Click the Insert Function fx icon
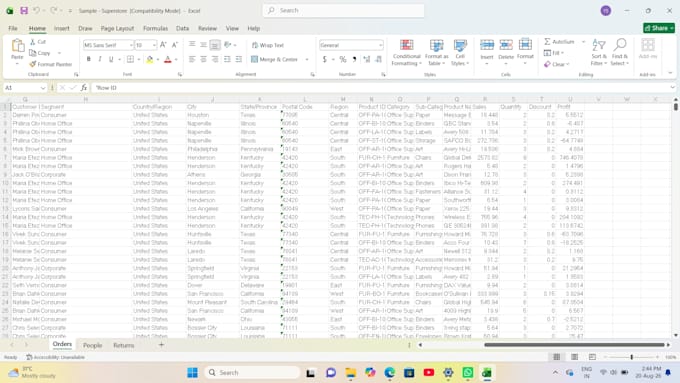This screenshot has width=680, height=383. coord(84,88)
